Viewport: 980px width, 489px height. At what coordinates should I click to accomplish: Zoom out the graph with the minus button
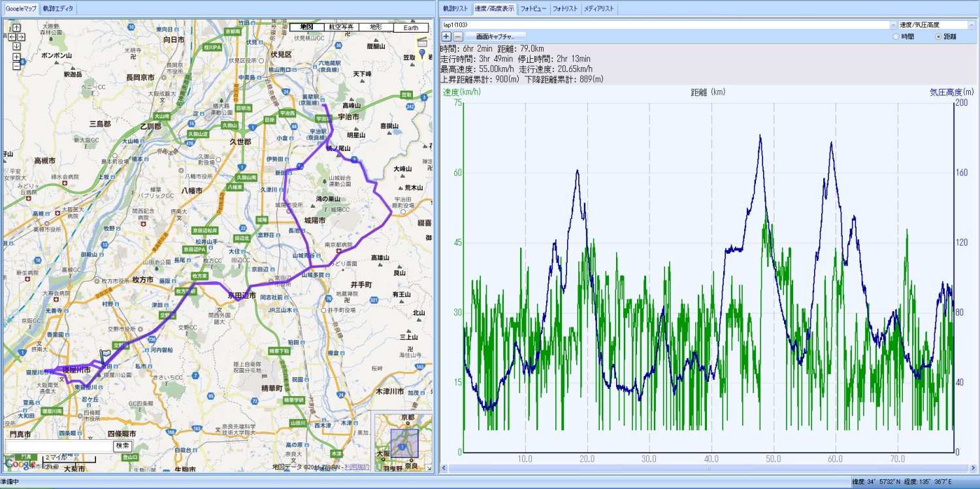(x=458, y=36)
